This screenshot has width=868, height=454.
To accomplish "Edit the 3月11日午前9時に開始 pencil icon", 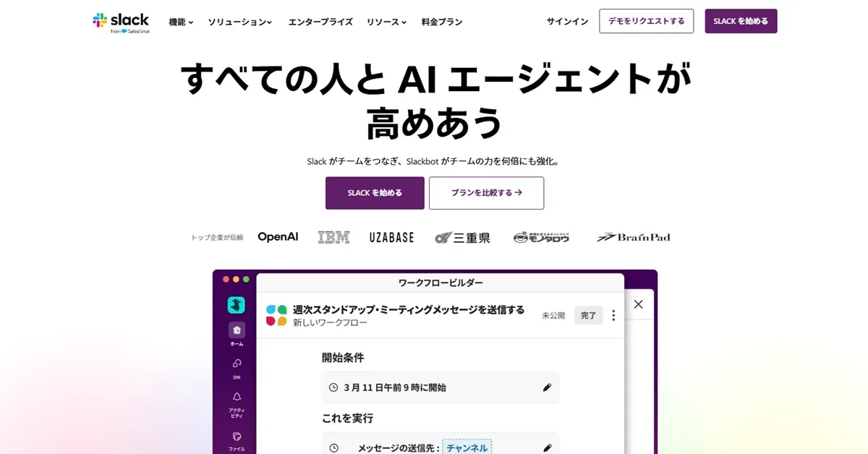I will tap(547, 387).
